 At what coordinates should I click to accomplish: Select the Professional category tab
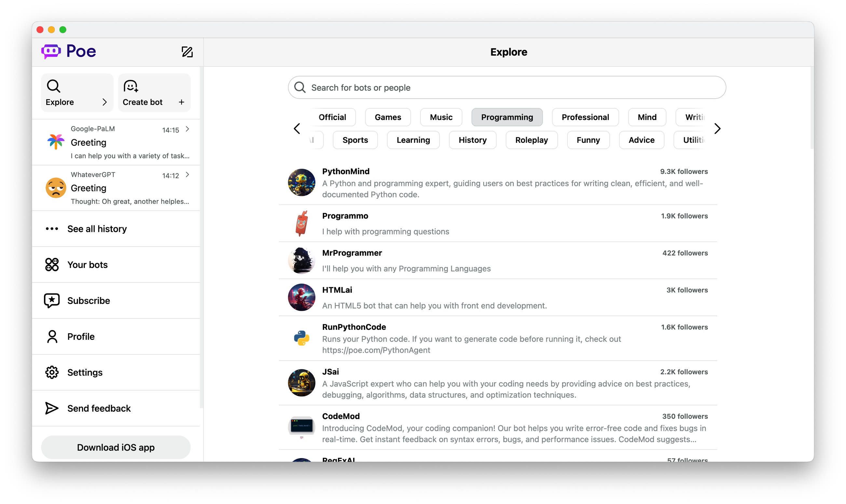585,117
